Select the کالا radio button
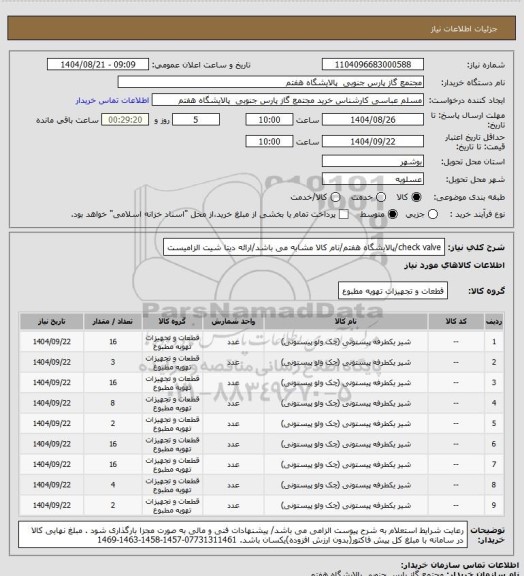 tap(416, 197)
